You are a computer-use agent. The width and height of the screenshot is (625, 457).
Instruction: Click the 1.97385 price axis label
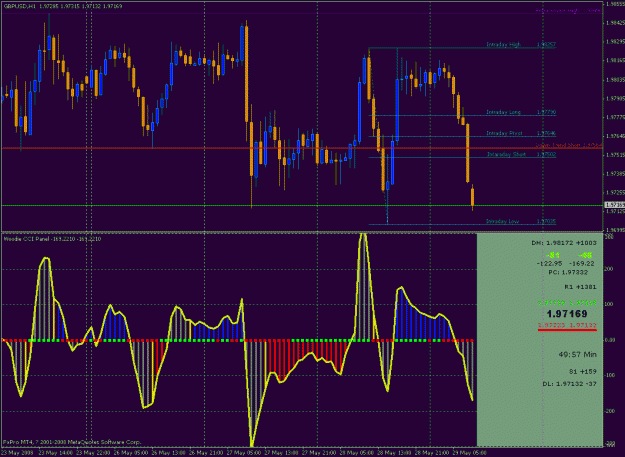[x=615, y=174]
